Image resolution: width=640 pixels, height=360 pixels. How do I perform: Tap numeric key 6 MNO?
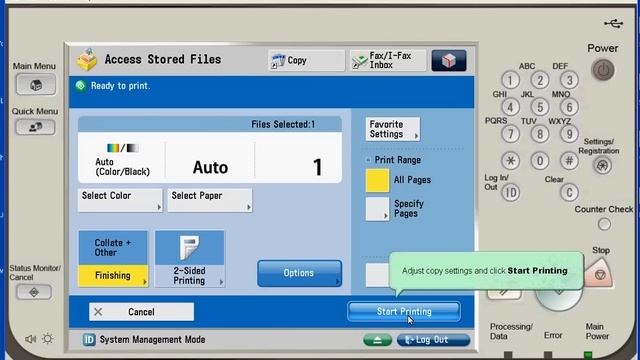569,107
